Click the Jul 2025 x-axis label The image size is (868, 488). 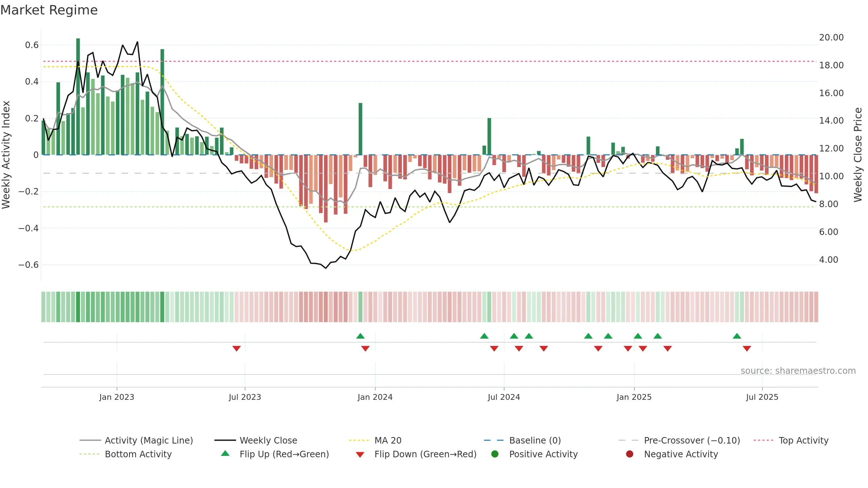point(762,397)
